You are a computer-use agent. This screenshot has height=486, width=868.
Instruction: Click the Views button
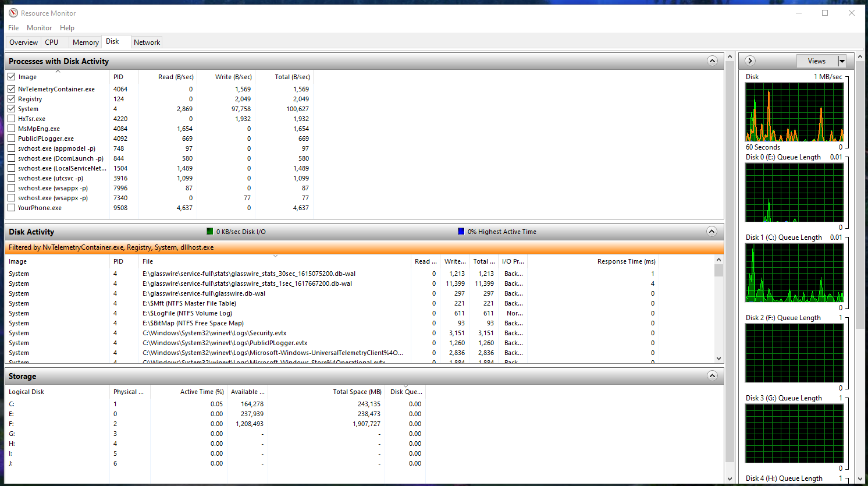[816, 61]
